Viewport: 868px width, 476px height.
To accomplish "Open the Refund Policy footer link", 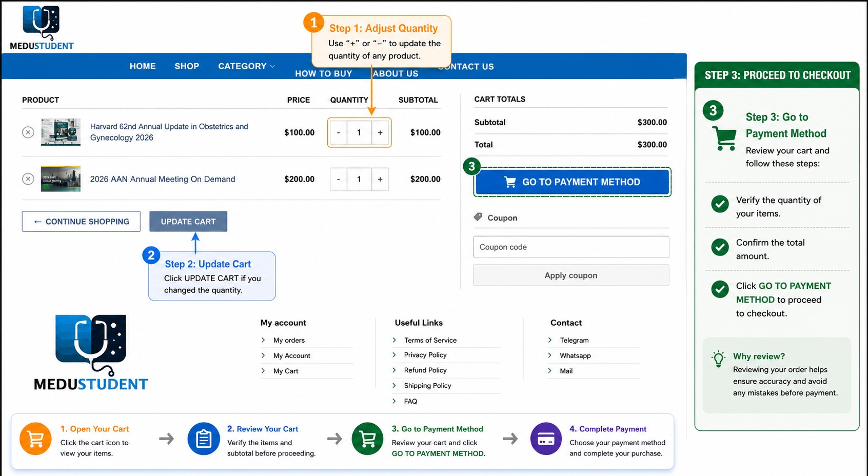I will pos(425,370).
